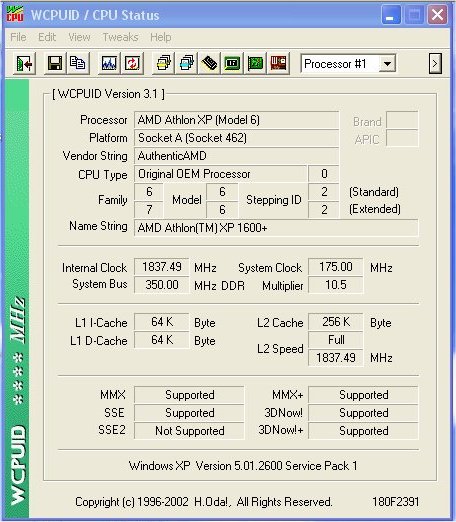Image resolution: width=456 pixels, height=522 pixels.
Task: Click the System Bus value 350.00
Action: click(x=162, y=285)
